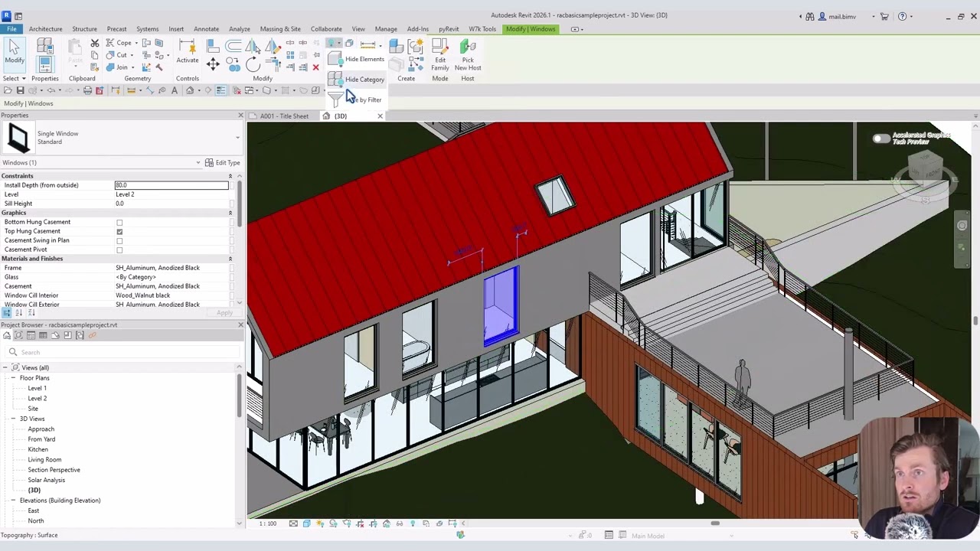Open the Architecture ribbon tab
Viewport: 980px width, 551px height.
tap(45, 29)
